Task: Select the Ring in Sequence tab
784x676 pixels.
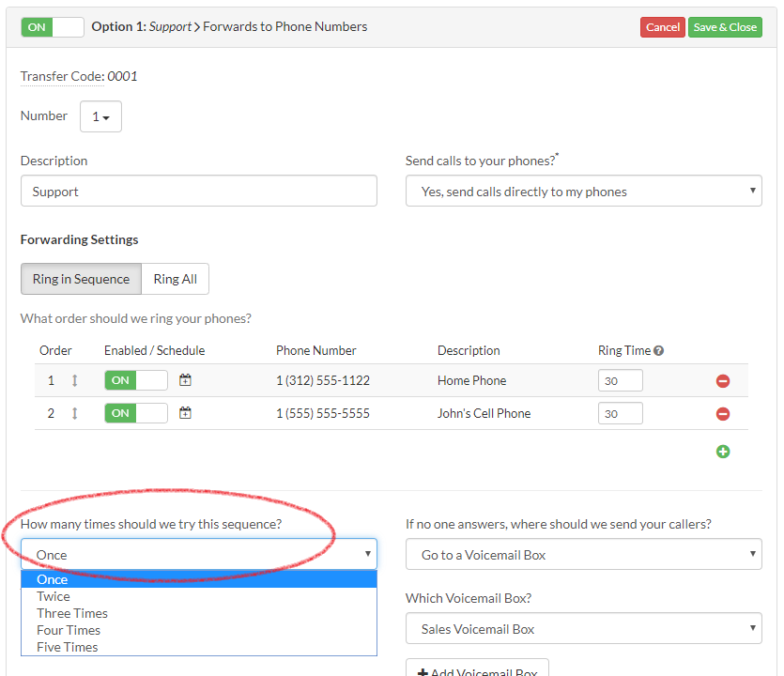Action: pyautogui.click(x=80, y=279)
